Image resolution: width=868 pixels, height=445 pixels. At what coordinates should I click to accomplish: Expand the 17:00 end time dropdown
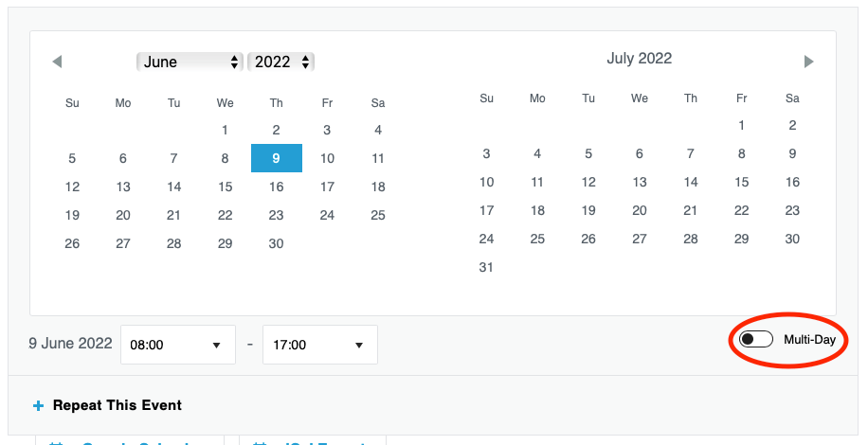pyautogui.click(x=320, y=345)
